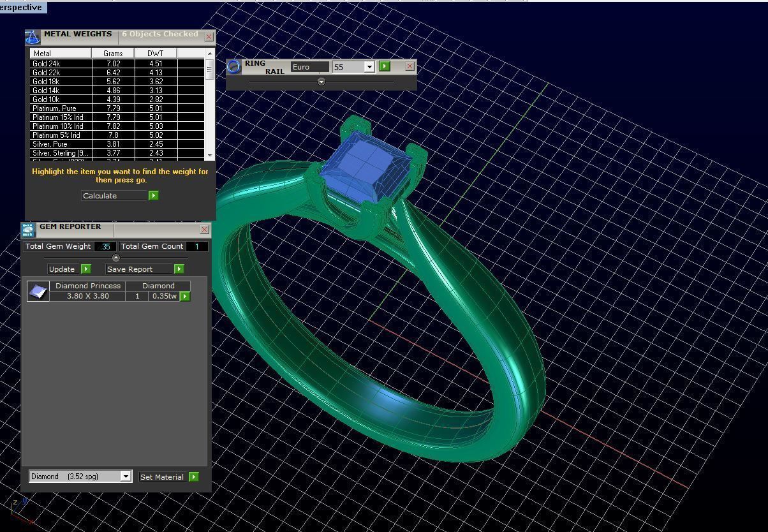Screen dimensions: 768x532
Task: Select the Gold 24k row
Action: pos(117,64)
